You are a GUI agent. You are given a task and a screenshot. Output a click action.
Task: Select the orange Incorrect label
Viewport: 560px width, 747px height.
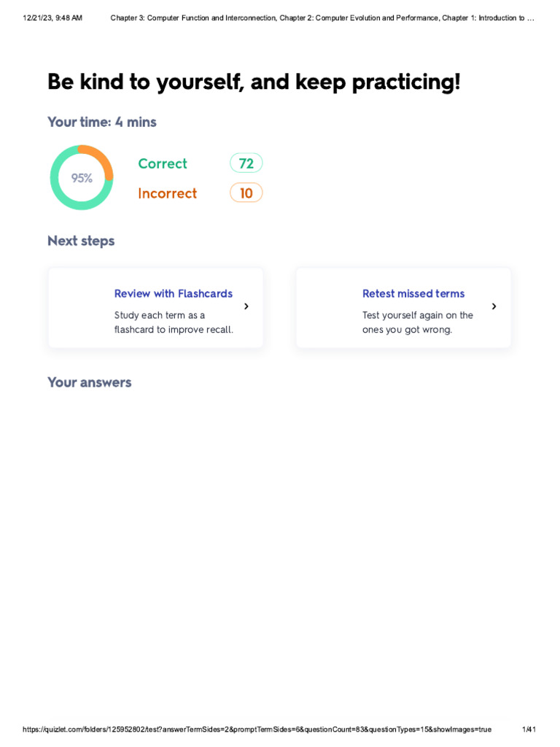pos(168,193)
